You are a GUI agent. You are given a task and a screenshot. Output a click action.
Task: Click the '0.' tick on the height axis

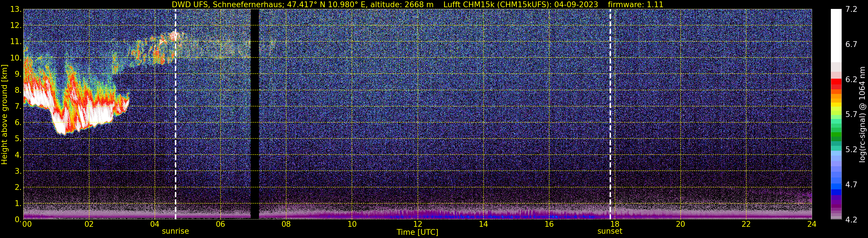pyautogui.click(x=18, y=220)
